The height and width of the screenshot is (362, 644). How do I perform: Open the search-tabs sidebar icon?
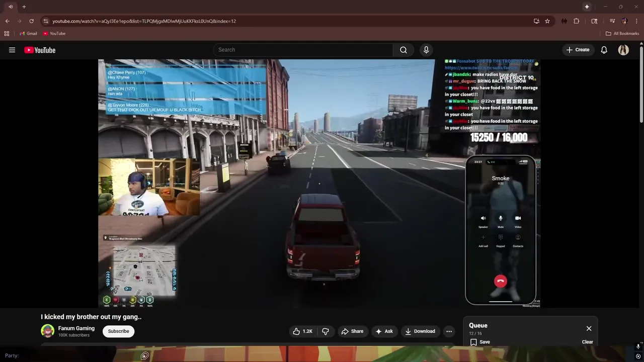pyautogui.click(x=594, y=21)
